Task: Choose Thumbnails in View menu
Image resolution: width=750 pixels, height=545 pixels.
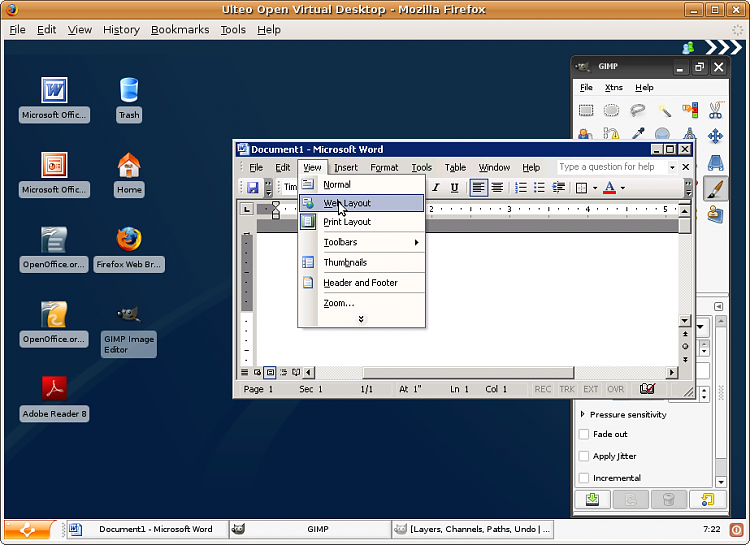Action: tap(362, 262)
